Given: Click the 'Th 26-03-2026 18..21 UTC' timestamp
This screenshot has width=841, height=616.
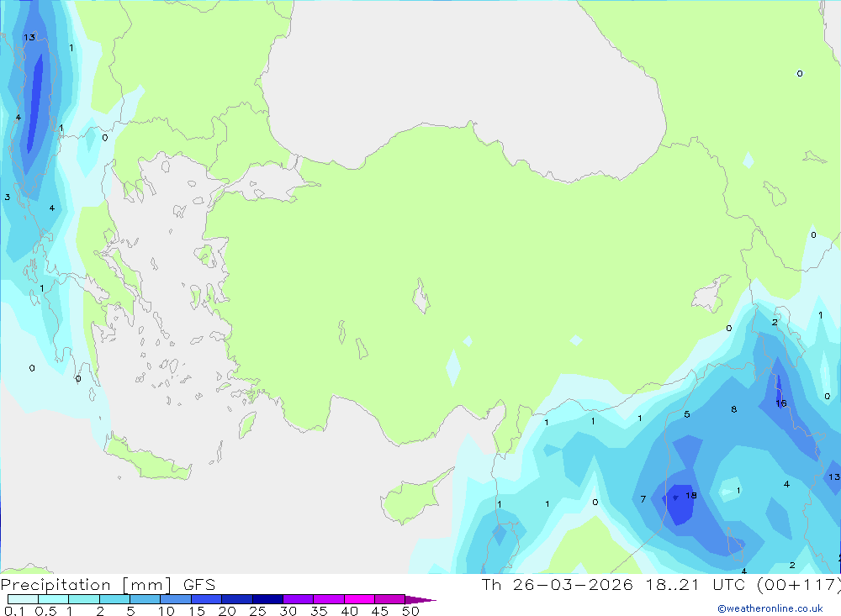Looking at the screenshot, I should point(616,584).
